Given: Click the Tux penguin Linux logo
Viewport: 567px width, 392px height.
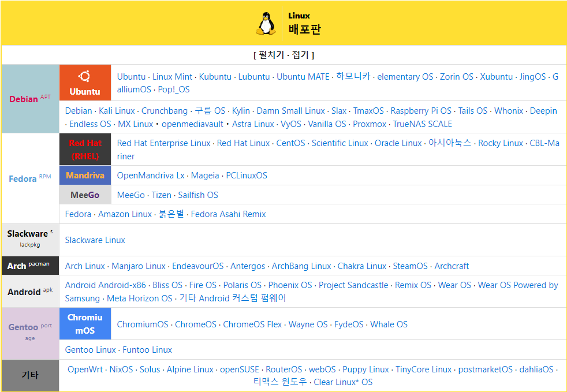Looking at the screenshot, I should click(266, 24).
